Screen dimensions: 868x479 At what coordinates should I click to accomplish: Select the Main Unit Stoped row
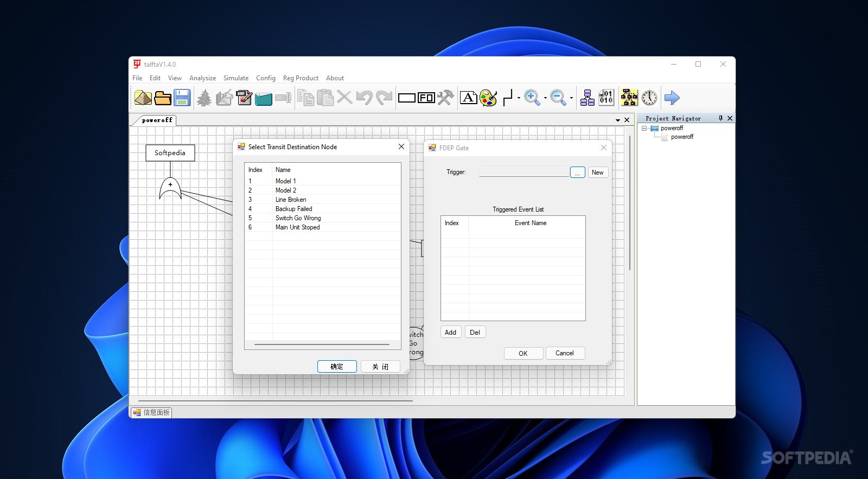(323, 227)
